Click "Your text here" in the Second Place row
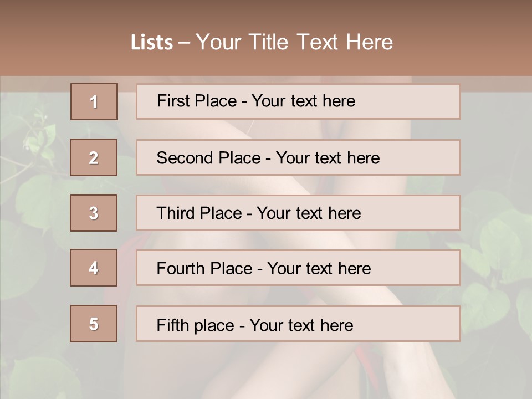 (x=328, y=158)
